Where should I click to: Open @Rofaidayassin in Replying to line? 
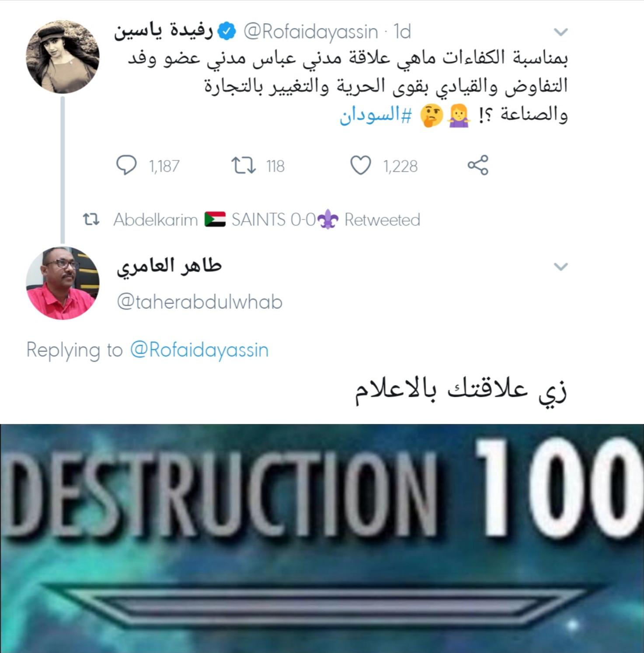pos(199,350)
